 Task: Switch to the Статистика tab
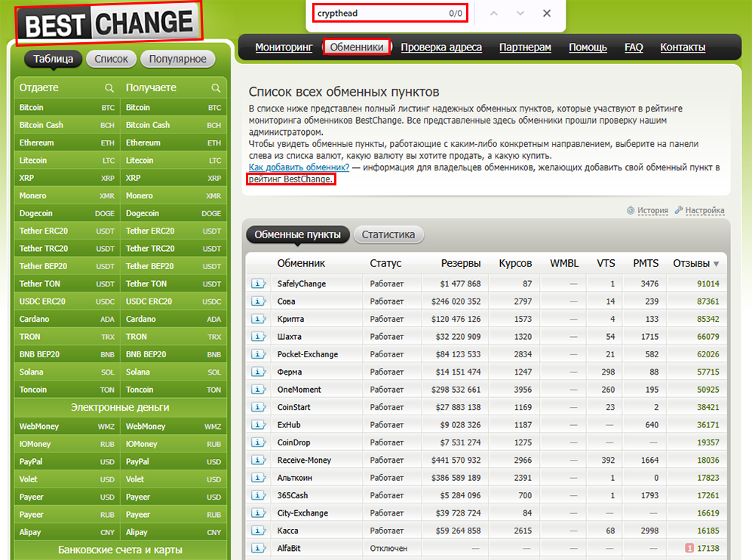388,234
